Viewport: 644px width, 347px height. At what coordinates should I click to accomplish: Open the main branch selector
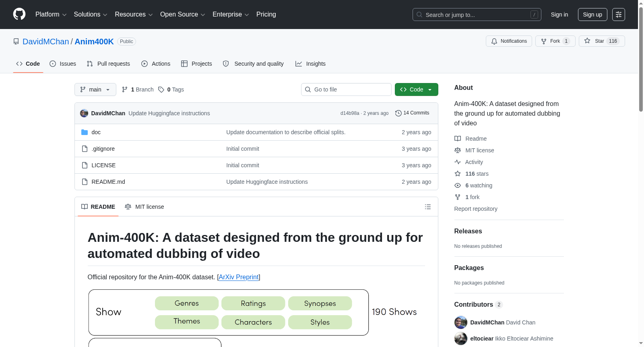point(95,89)
